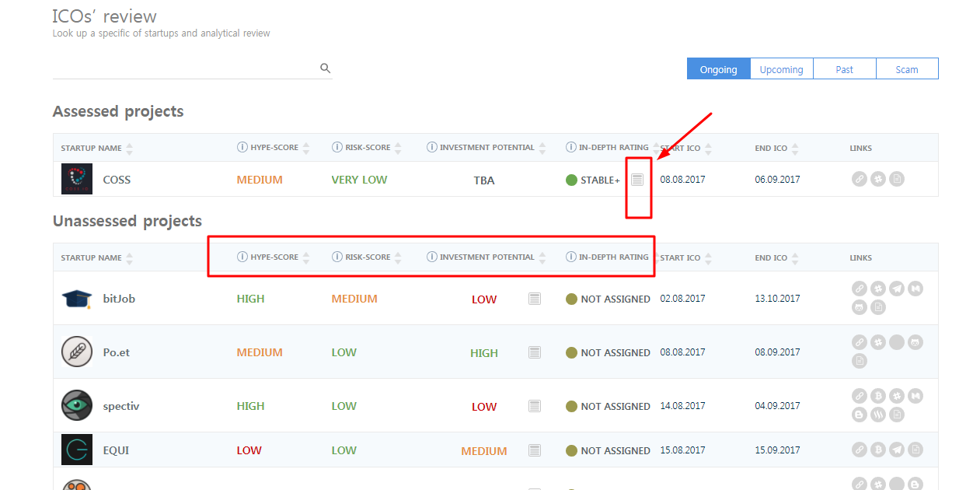The height and width of the screenshot is (490, 980).
Task: Open the bitJob Medium icon
Action: [x=915, y=289]
